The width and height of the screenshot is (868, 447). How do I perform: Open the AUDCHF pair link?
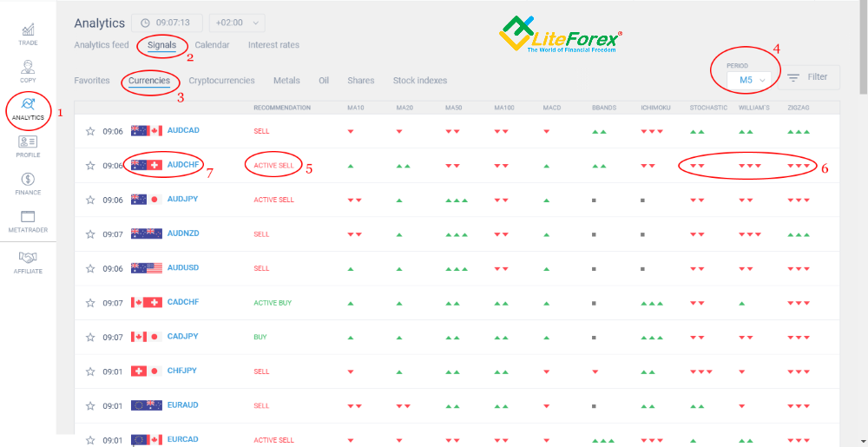pos(183,165)
